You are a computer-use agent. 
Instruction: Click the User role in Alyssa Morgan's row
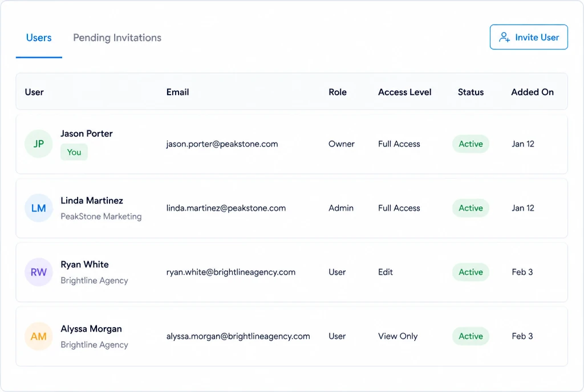point(337,336)
